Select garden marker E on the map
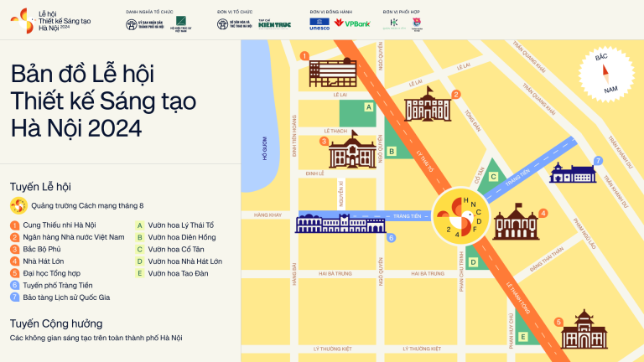644x362 pixels. (522, 337)
